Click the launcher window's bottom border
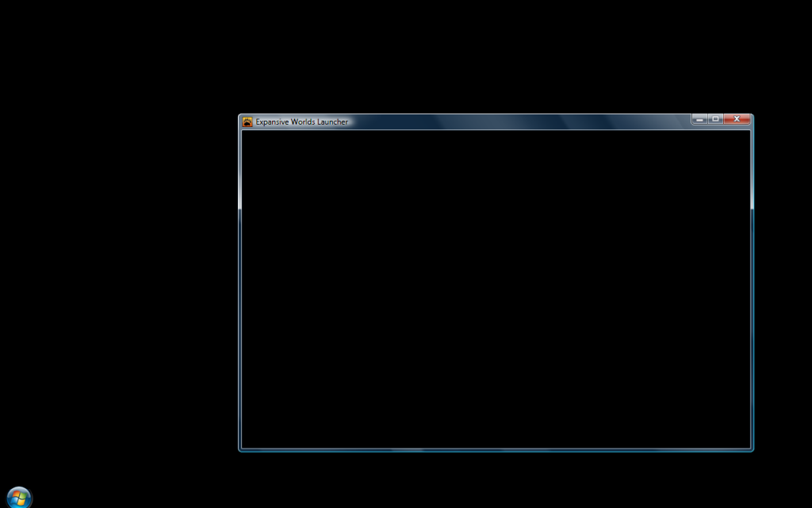Viewport: 812px width, 508px height. click(496, 449)
